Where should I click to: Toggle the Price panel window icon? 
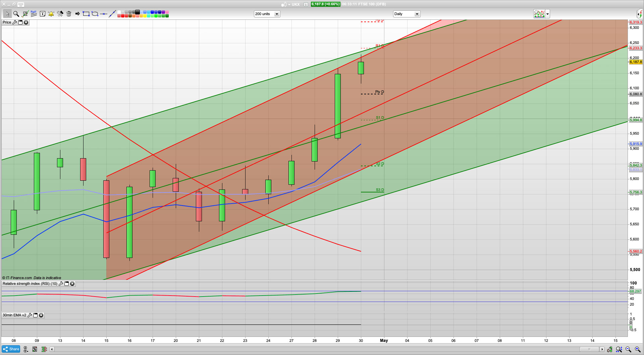[x=20, y=23]
